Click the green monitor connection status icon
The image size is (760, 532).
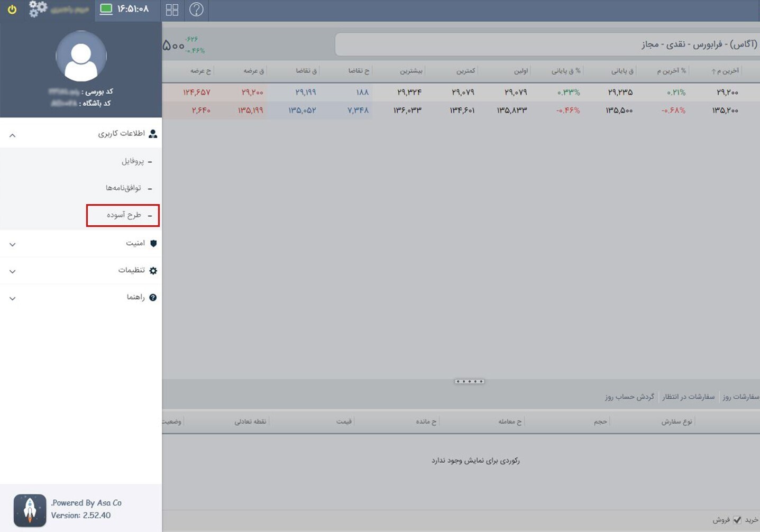point(106,9)
